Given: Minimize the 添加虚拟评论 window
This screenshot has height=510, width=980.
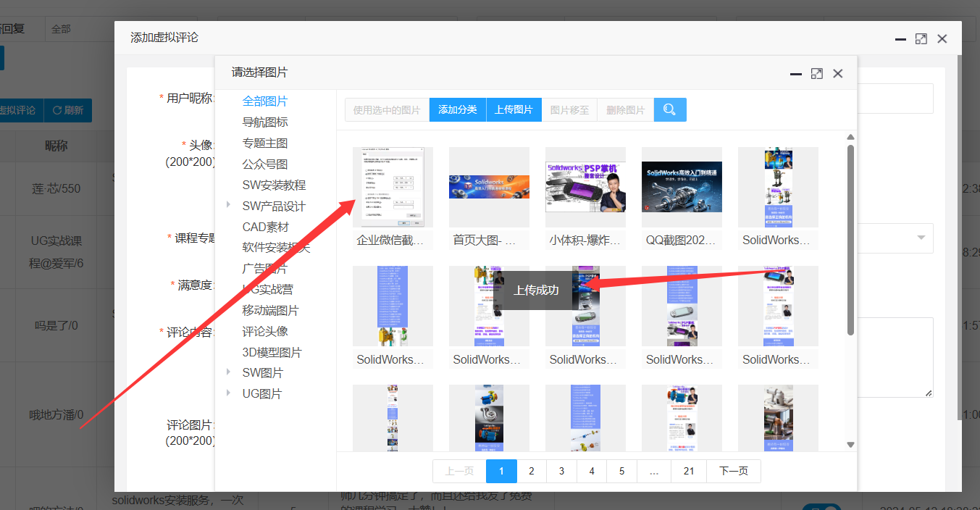Looking at the screenshot, I should (x=900, y=39).
